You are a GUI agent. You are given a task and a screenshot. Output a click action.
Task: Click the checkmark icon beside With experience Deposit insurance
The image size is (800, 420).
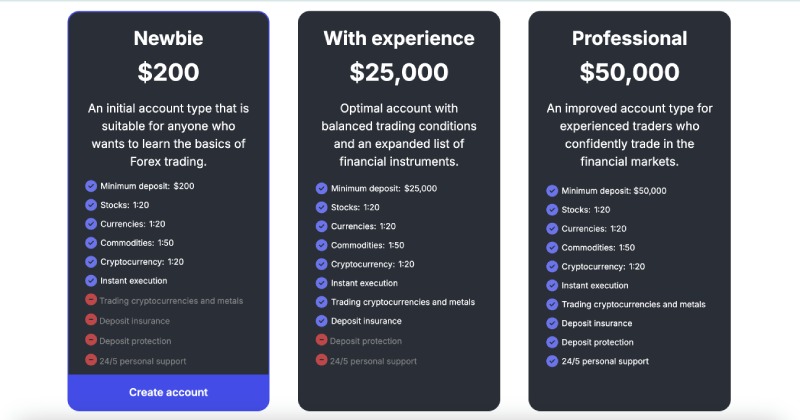[x=321, y=321]
